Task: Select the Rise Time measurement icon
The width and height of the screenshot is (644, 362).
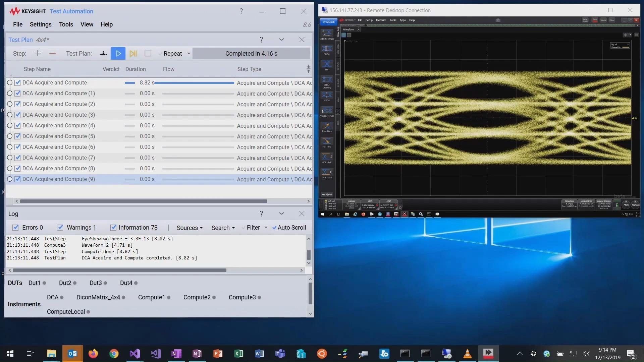Action: point(327,126)
